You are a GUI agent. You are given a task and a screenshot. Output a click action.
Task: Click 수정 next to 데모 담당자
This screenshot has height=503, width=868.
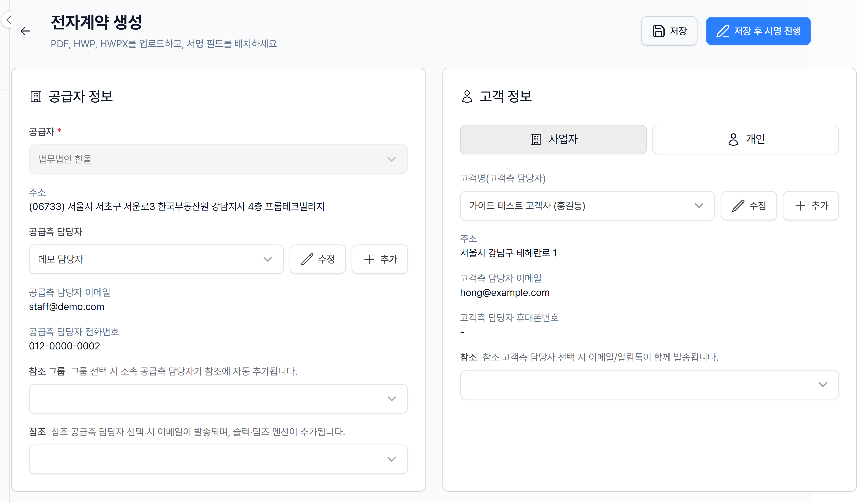[x=318, y=259]
